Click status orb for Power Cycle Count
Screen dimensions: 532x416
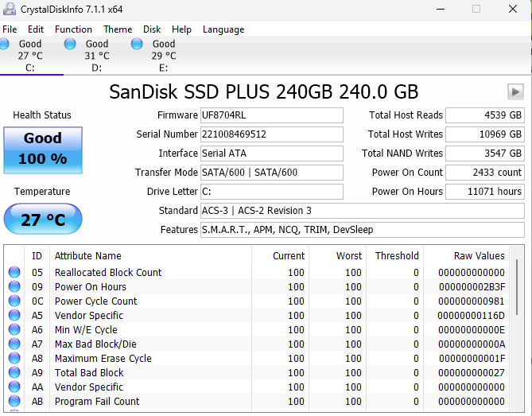point(14,301)
